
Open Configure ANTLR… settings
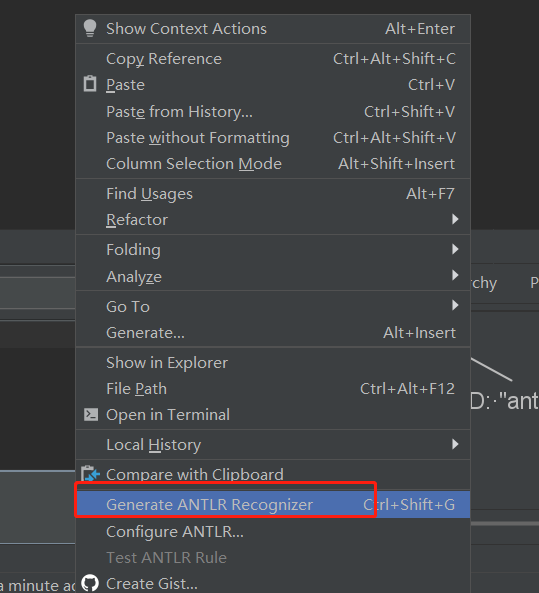coord(273,532)
